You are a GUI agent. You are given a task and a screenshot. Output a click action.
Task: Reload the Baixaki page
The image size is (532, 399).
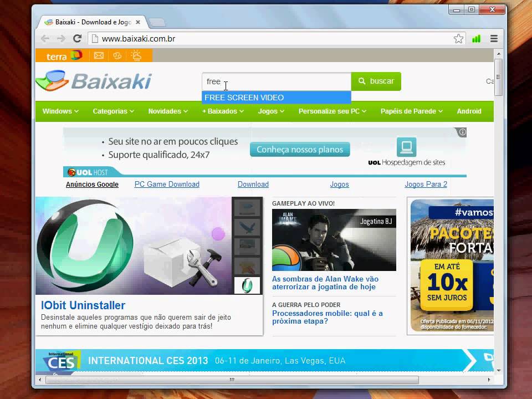(x=78, y=39)
